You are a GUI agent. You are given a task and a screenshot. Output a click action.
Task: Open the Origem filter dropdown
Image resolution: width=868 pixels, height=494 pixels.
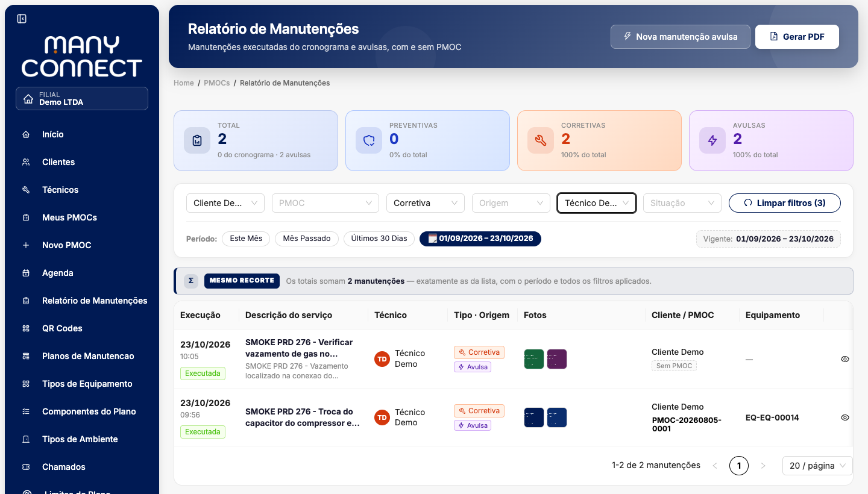(x=511, y=203)
